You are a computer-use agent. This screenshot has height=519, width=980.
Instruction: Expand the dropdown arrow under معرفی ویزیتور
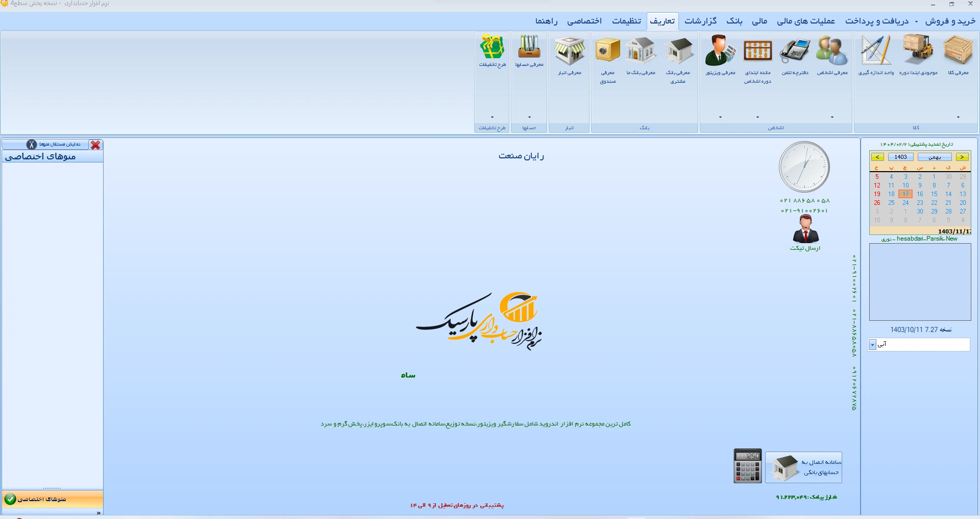point(720,117)
